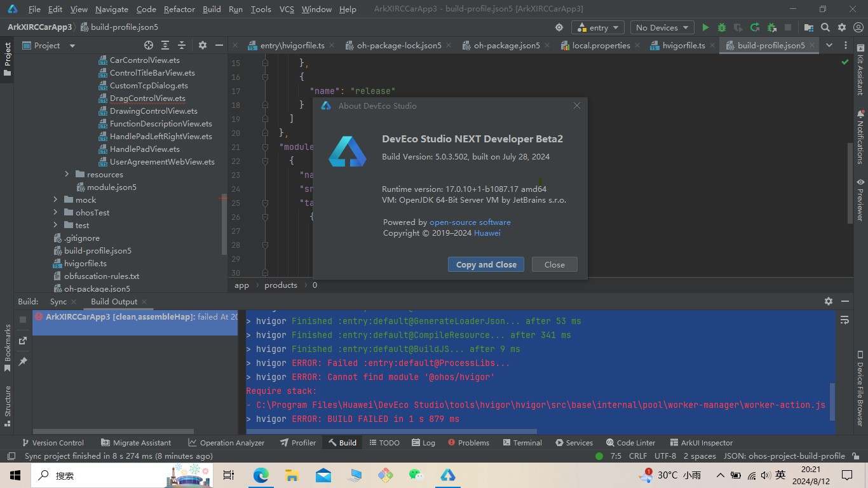
Task: Open Build panel settings gear
Action: (828, 301)
